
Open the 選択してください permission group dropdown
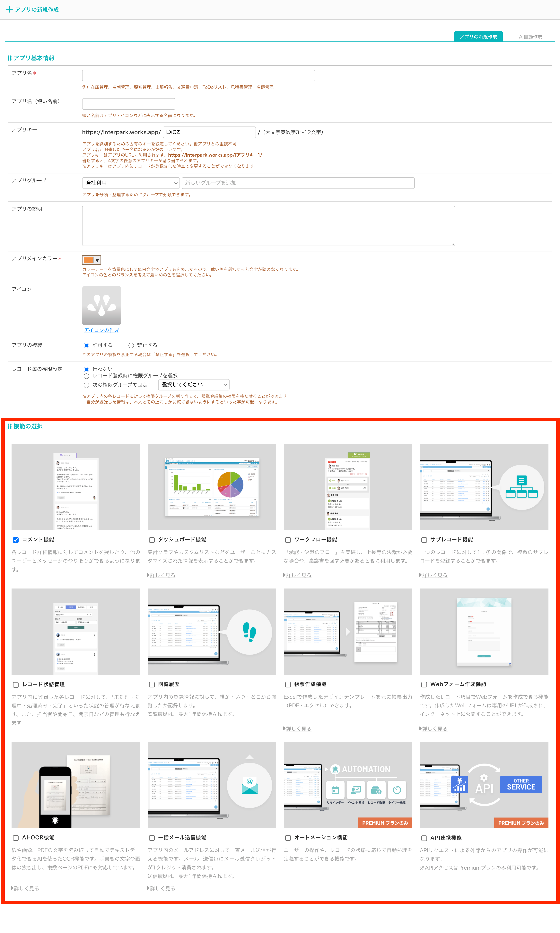coord(194,385)
